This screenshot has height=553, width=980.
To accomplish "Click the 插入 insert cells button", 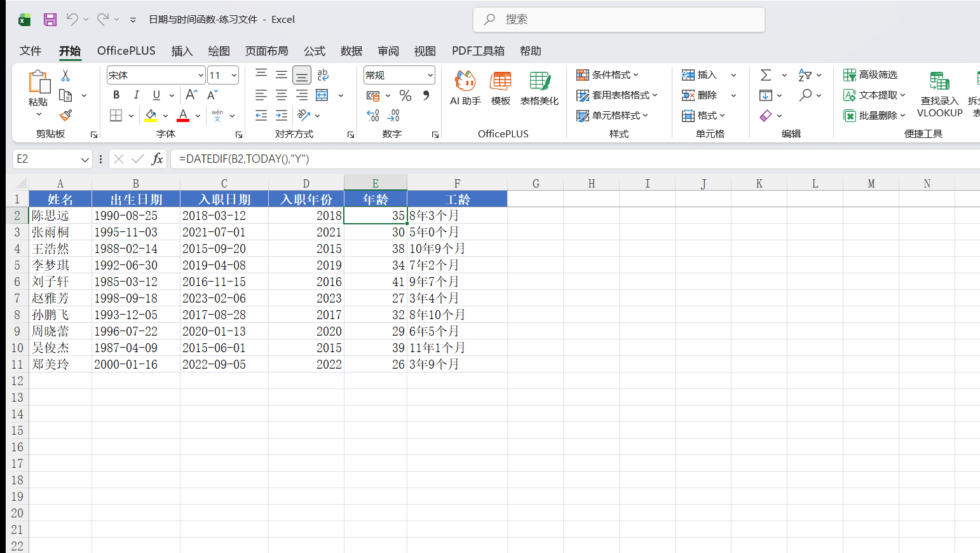I will click(699, 75).
